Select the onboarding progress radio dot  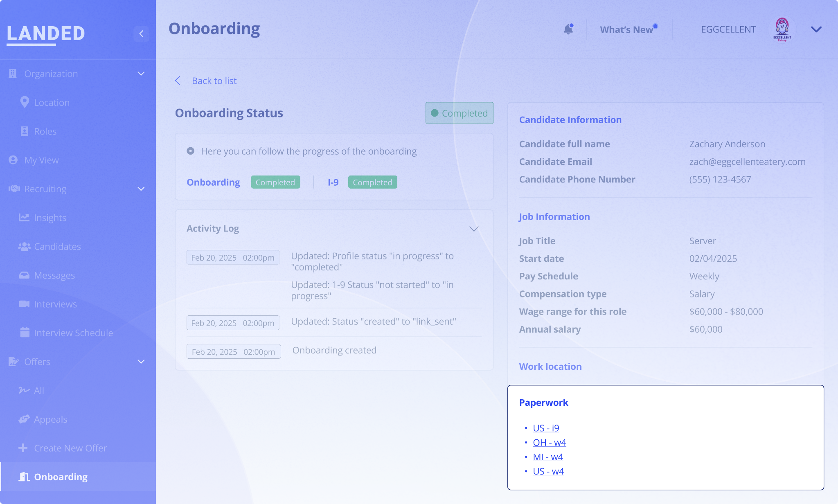[190, 151]
